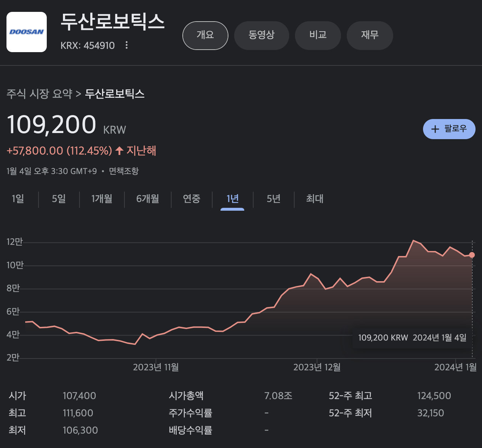Open the 재무 tab
Viewport: 482px width, 448px height.
[x=370, y=36]
